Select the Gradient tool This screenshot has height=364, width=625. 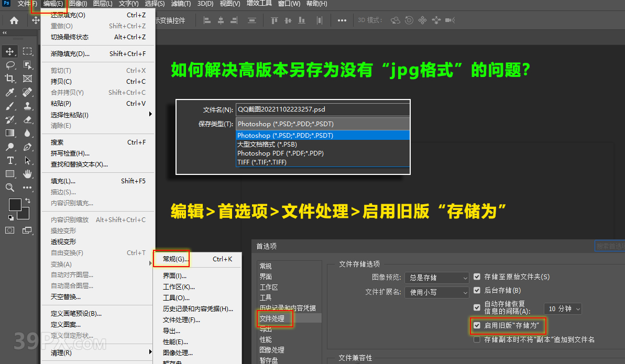click(10, 133)
